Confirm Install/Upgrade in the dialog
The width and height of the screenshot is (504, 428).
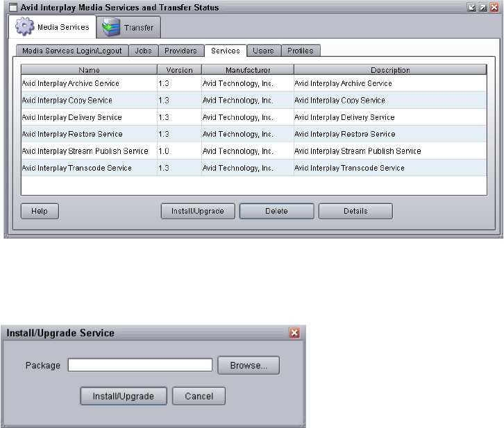point(124,396)
